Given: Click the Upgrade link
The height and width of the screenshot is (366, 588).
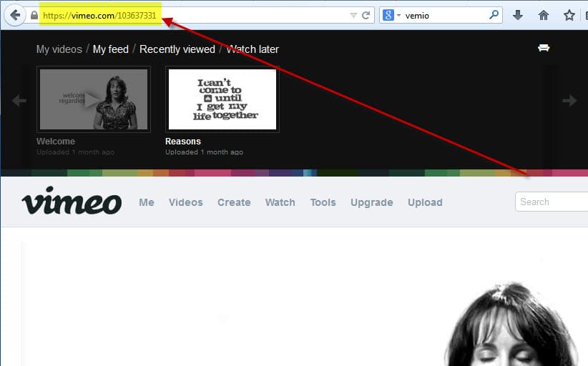Looking at the screenshot, I should [372, 202].
